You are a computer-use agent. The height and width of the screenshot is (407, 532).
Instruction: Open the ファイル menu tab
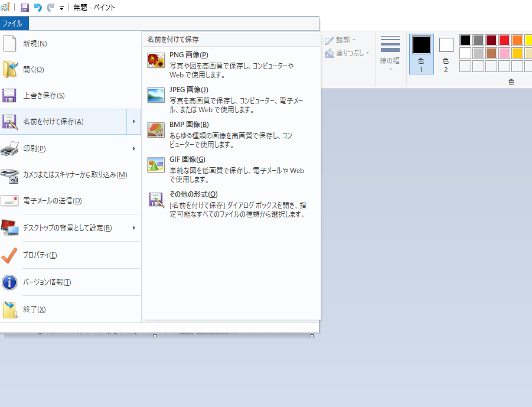click(x=14, y=24)
